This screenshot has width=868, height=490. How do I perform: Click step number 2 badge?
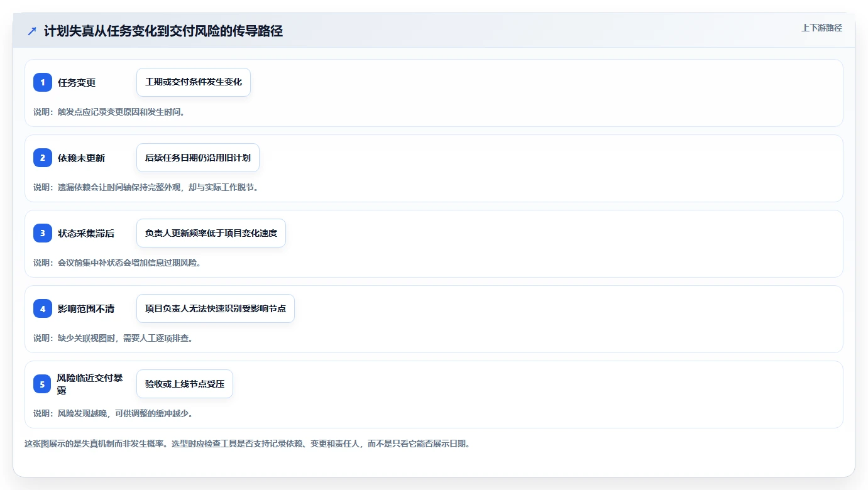point(43,158)
